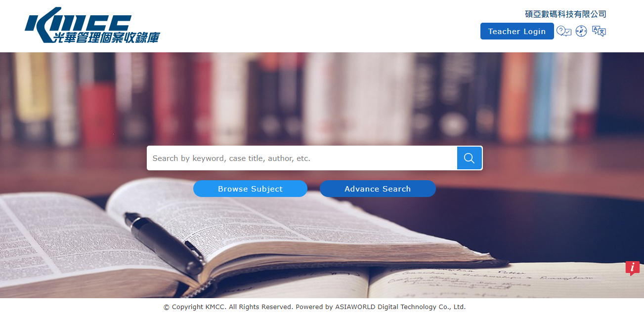Click the 光華管理個案收錄庫 logo text

tap(106, 37)
